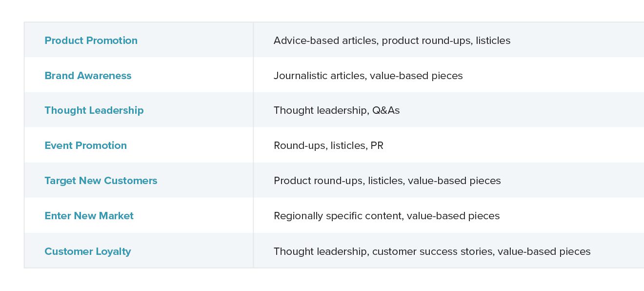This screenshot has width=644, height=291.
Task: Select the Event Promotion label
Action: [x=85, y=145]
